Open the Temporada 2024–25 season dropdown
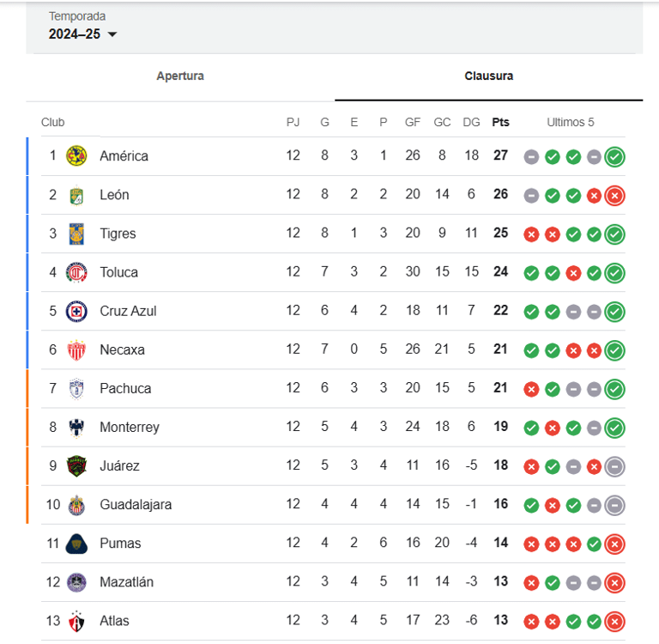Viewport: 659px width, 644px height. tap(83, 34)
